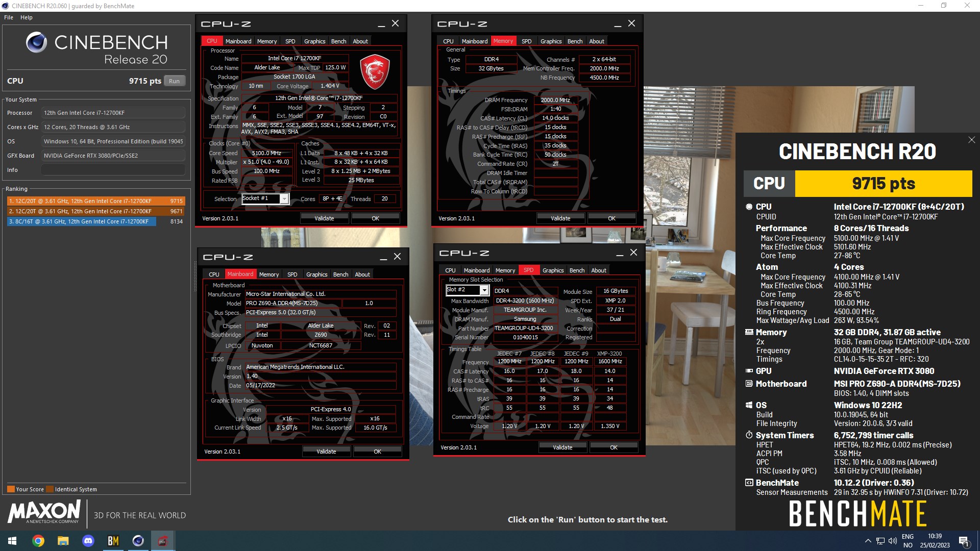Viewport: 980px width, 551px height.
Task: Open the network status tray icon
Action: [x=880, y=541]
